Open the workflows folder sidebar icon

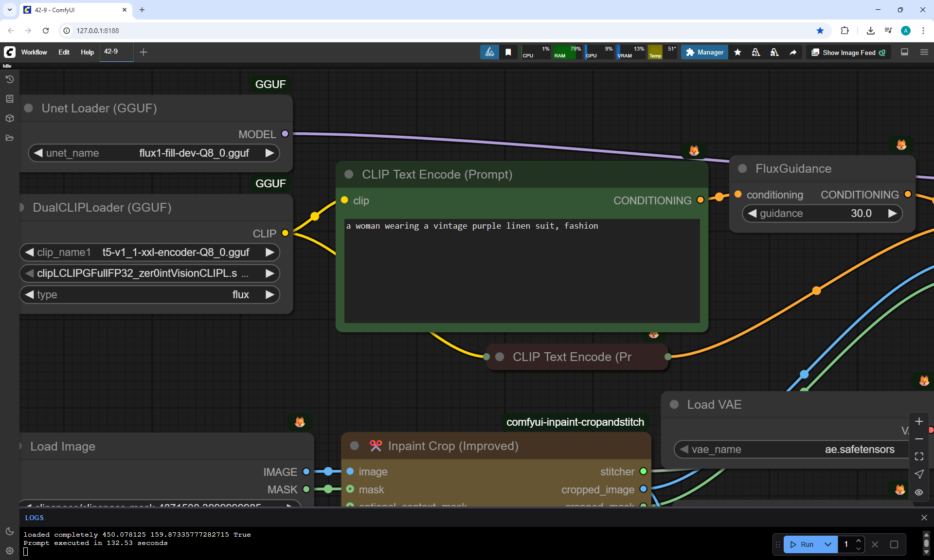tap(10, 138)
